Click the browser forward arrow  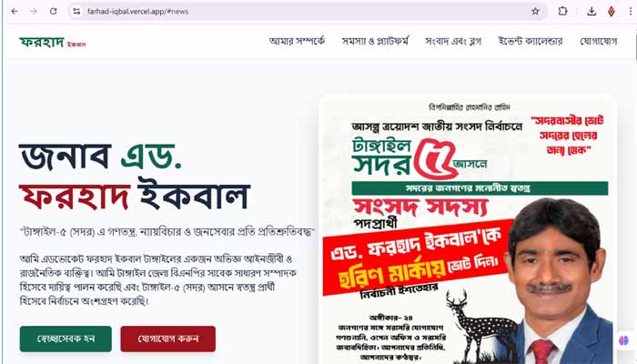(34, 11)
